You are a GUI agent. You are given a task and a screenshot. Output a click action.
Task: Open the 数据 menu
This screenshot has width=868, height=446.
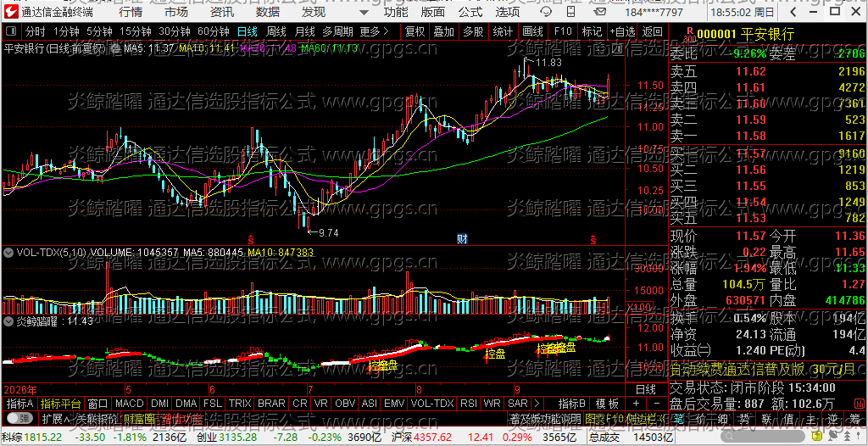pyautogui.click(x=268, y=12)
